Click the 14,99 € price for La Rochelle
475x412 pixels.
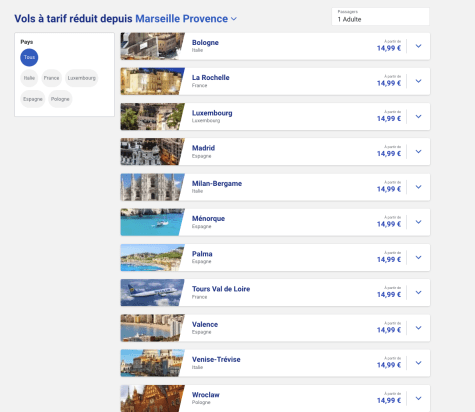[x=389, y=83]
